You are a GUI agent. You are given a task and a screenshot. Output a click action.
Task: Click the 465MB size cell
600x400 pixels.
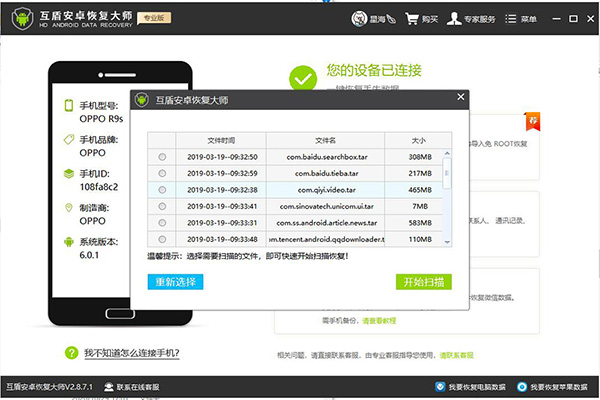[x=420, y=190]
